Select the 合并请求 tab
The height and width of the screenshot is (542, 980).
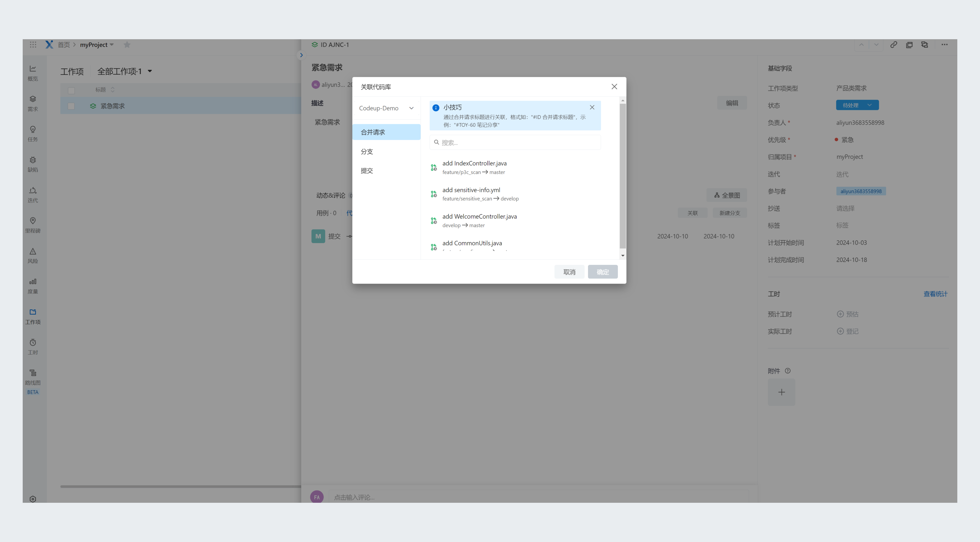[386, 132]
